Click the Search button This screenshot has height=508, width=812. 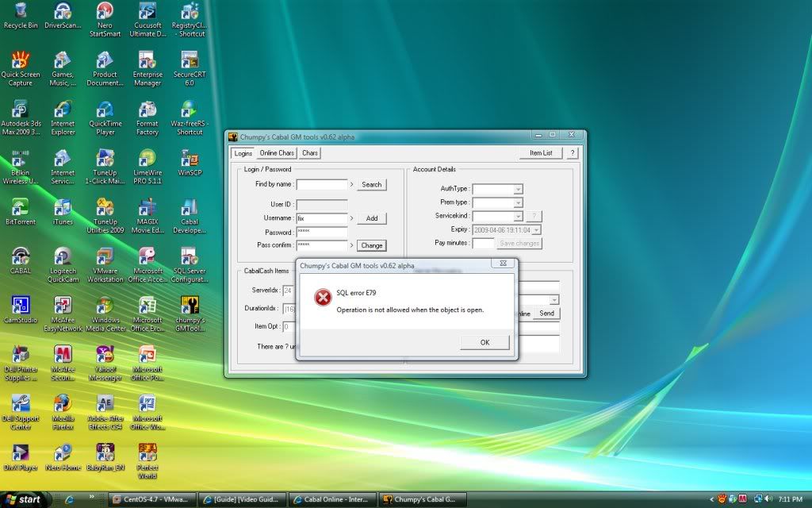coord(371,184)
